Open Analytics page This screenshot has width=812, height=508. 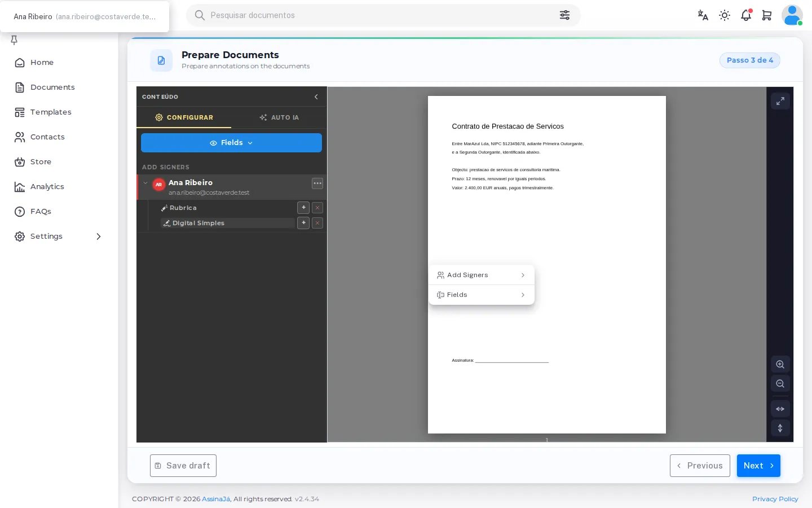pyautogui.click(x=47, y=187)
